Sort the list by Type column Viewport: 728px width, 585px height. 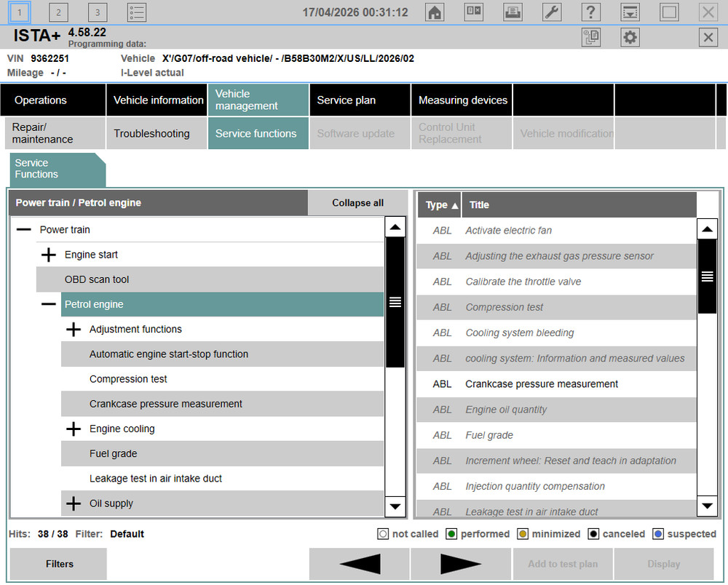[441, 205]
